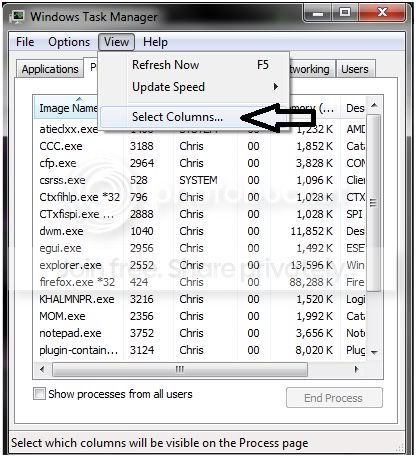Image resolution: width=416 pixels, height=457 pixels.
Task: Select the dwm.exe process row
Action: [200, 231]
